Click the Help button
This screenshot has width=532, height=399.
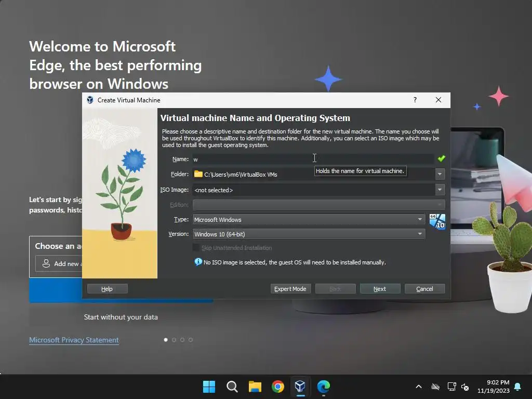tap(107, 289)
